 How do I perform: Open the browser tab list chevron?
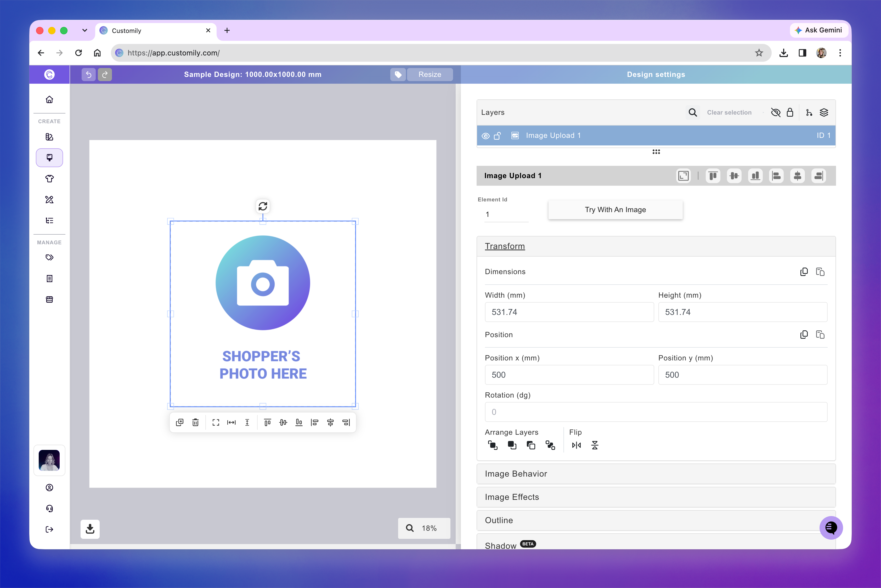(85, 30)
